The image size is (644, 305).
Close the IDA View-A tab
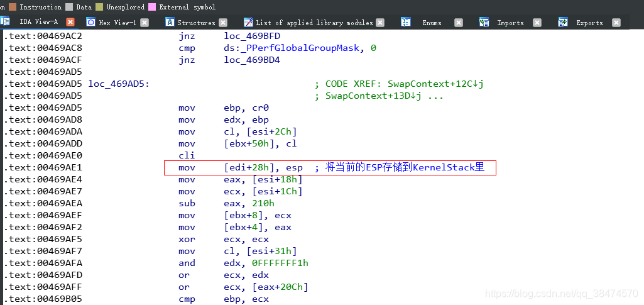pyautogui.click(x=70, y=22)
